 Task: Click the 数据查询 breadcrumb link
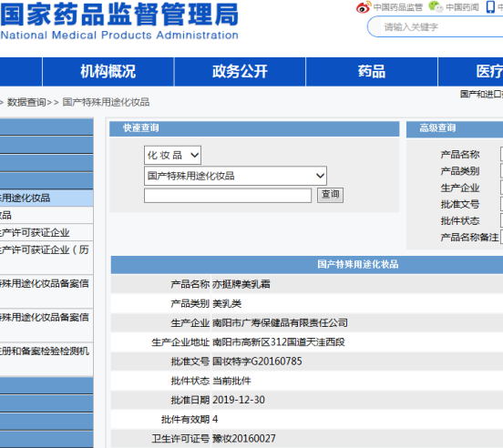pos(26,102)
